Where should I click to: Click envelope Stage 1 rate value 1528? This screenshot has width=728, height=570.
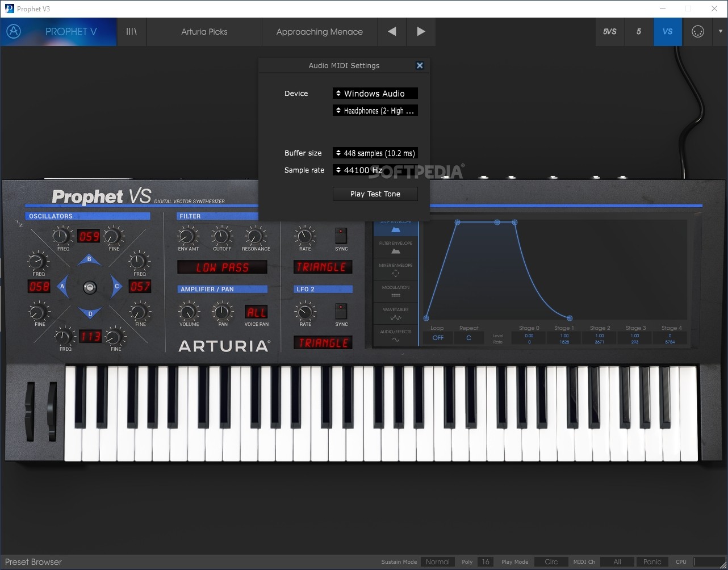(x=564, y=342)
